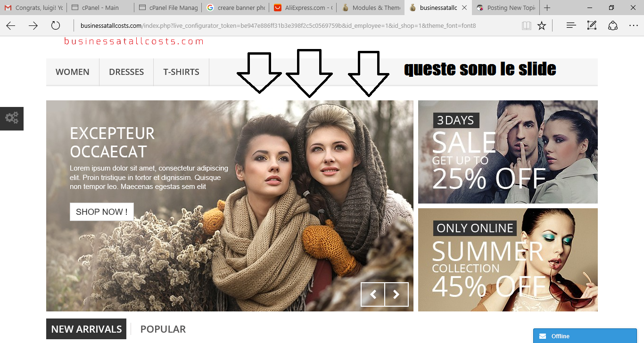Image resolution: width=644 pixels, height=343 pixels.
Task: Click the SHOP NOW ! button
Action: coord(102,212)
